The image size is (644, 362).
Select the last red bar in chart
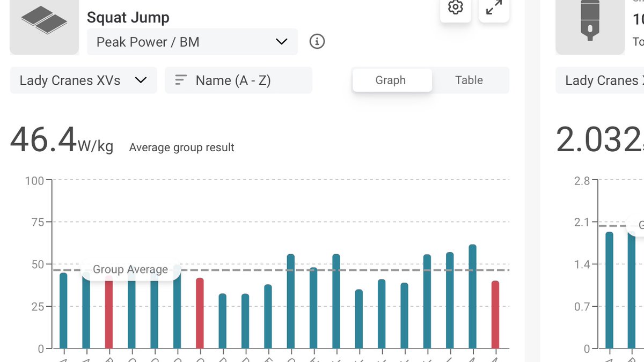(495, 315)
